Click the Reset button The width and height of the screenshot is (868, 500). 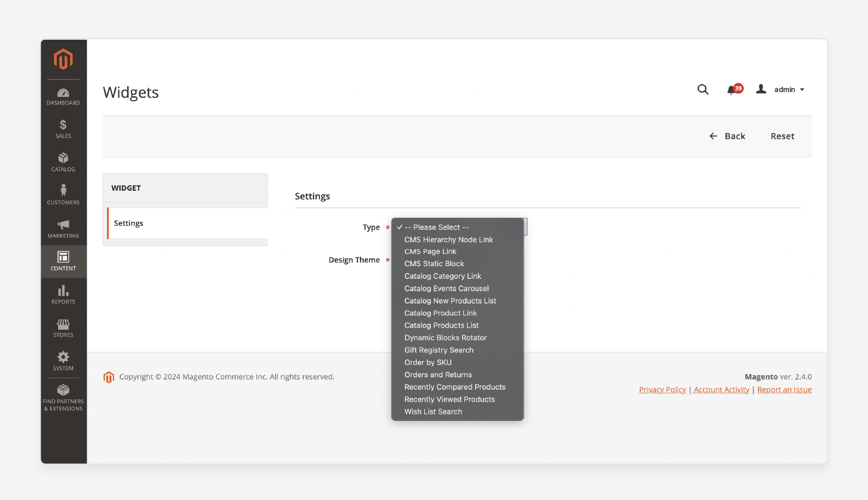(x=783, y=136)
